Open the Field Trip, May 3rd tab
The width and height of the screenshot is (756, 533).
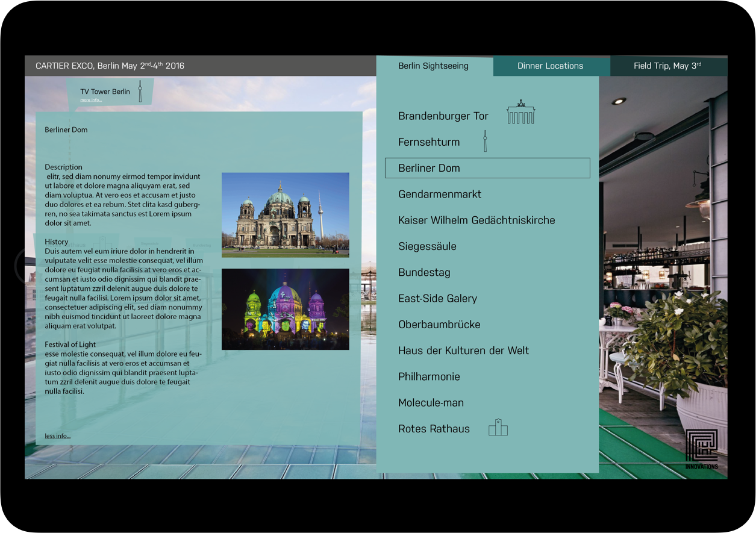[669, 66]
